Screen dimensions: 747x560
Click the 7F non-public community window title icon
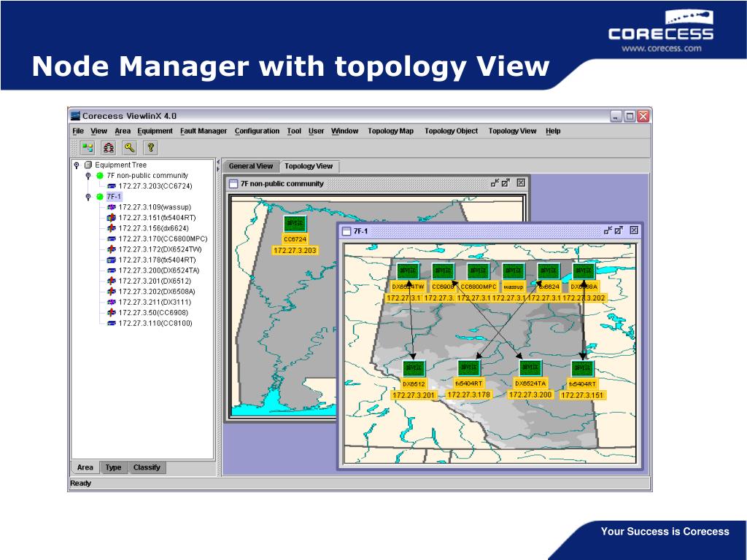(x=233, y=184)
